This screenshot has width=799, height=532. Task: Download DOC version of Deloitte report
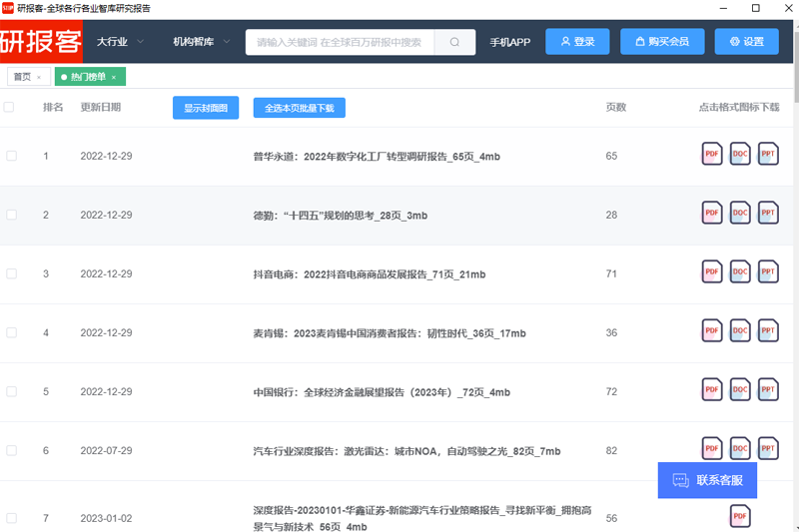740,214
